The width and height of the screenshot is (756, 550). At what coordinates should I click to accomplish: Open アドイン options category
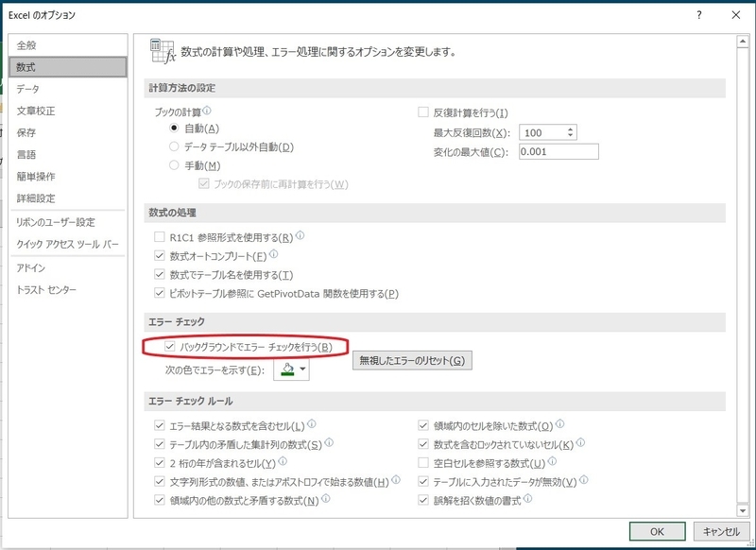(67, 268)
